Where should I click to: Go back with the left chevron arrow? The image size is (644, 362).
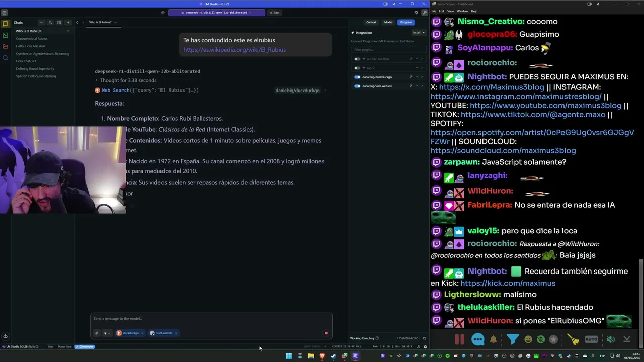77,22
